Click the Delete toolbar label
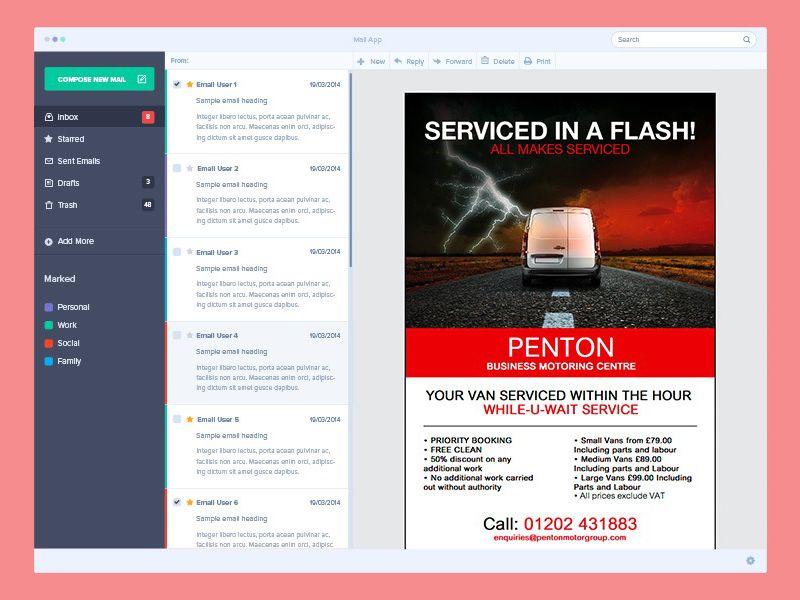This screenshot has width=800, height=600. coord(504,61)
